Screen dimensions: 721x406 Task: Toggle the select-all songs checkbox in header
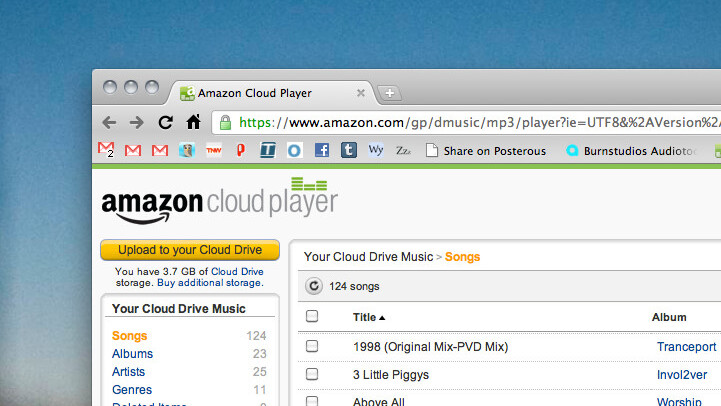click(312, 317)
